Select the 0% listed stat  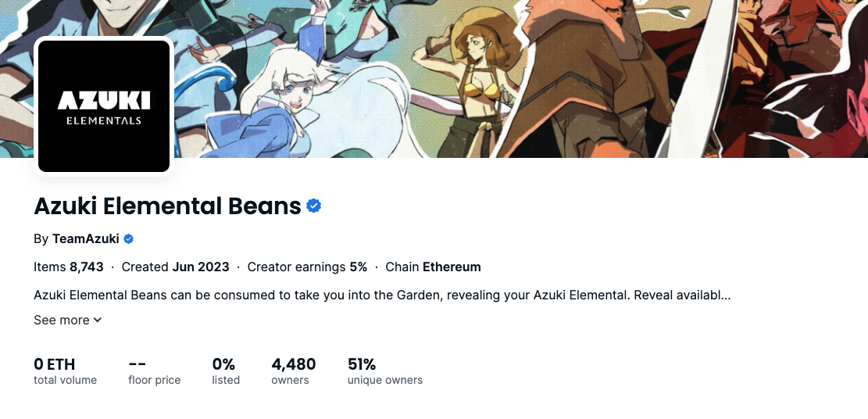pyautogui.click(x=226, y=371)
